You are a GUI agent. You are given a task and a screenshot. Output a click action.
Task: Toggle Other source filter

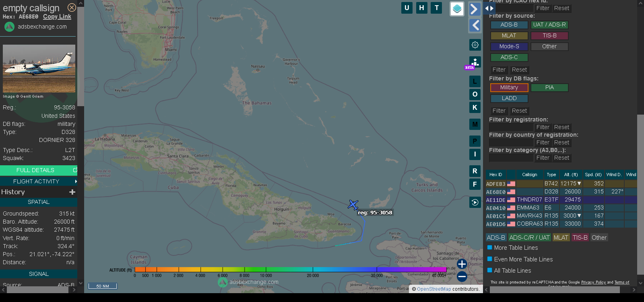pyautogui.click(x=549, y=47)
